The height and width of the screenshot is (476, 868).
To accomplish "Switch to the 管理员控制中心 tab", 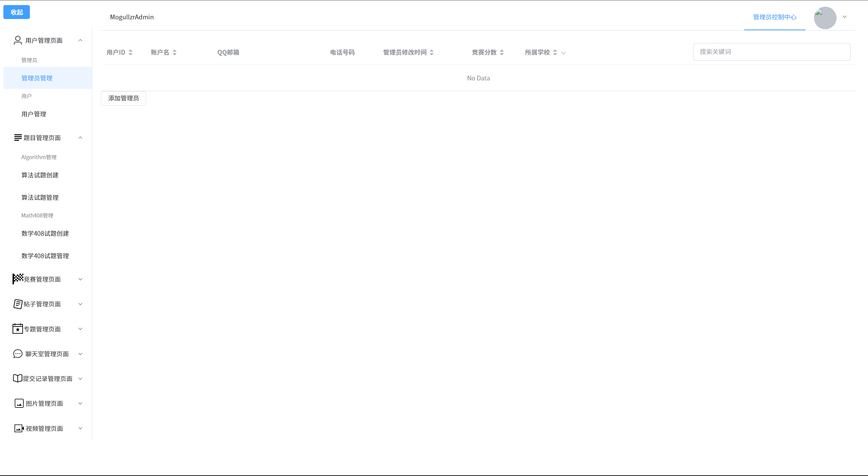I will coord(774,17).
